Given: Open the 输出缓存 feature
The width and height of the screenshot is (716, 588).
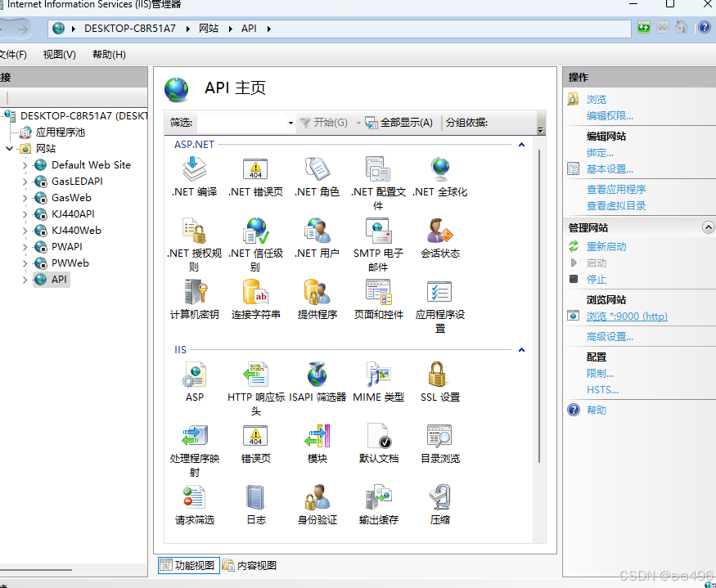Looking at the screenshot, I should pyautogui.click(x=378, y=505).
